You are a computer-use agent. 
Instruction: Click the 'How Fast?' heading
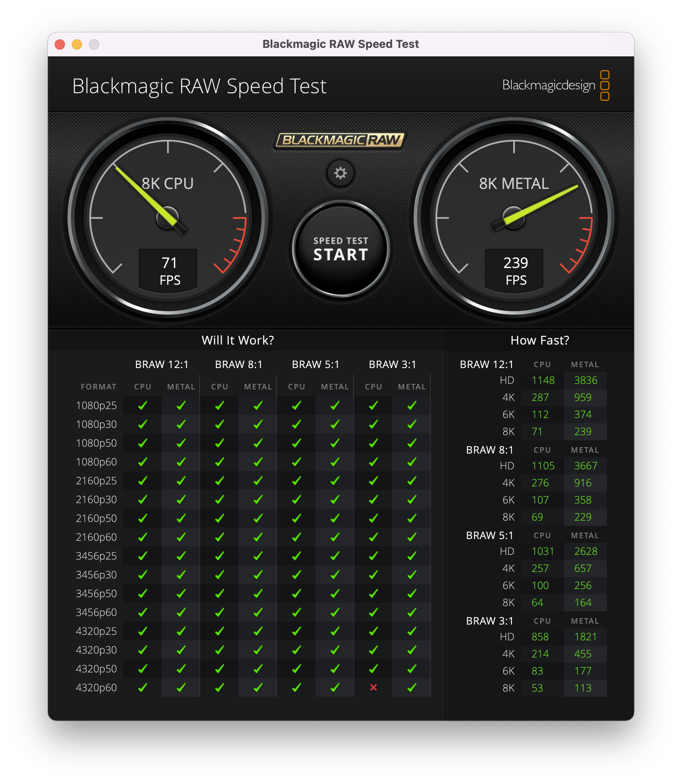click(x=540, y=340)
